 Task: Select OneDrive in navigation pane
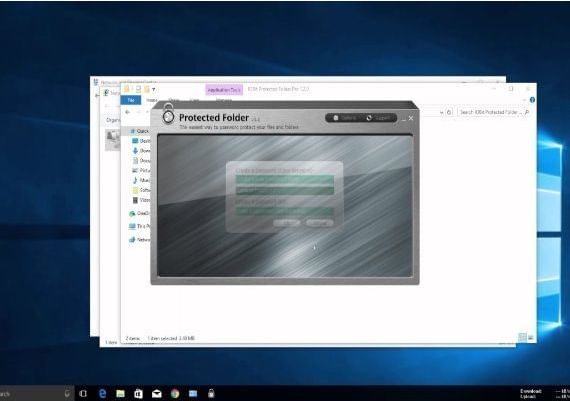(140, 213)
